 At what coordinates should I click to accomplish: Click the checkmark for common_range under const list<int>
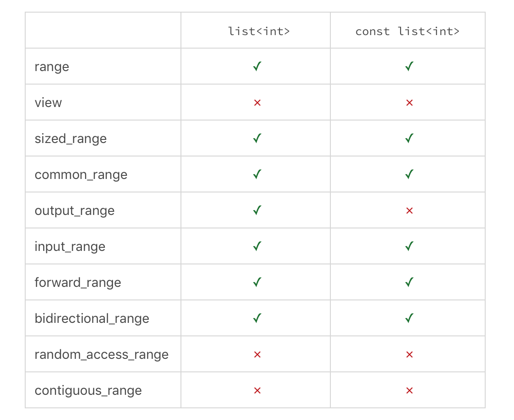410,174
